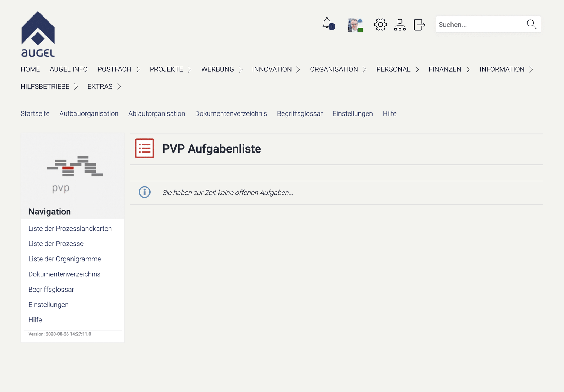The width and height of the screenshot is (564, 392).
Task: Switch to the Aufbauorganisation tab
Action: tap(89, 114)
